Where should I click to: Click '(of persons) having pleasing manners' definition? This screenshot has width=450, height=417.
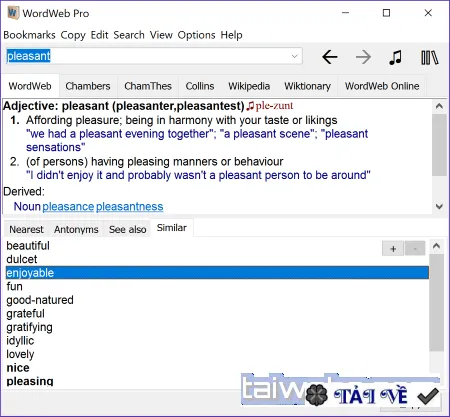click(155, 162)
